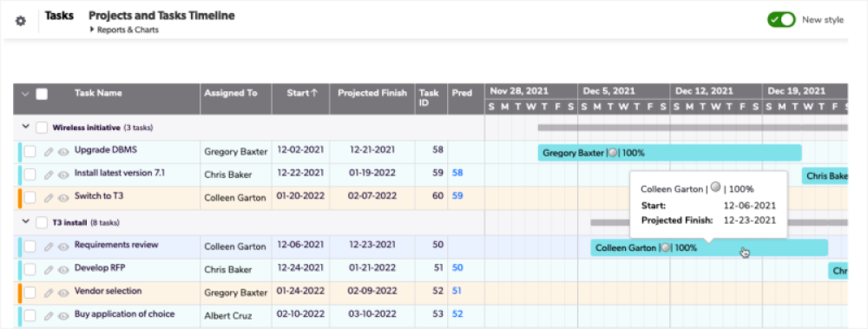The width and height of the screenshot is (868, 329).
Task: Edit Vendor selection with the pencil icon
Action: 49,293
